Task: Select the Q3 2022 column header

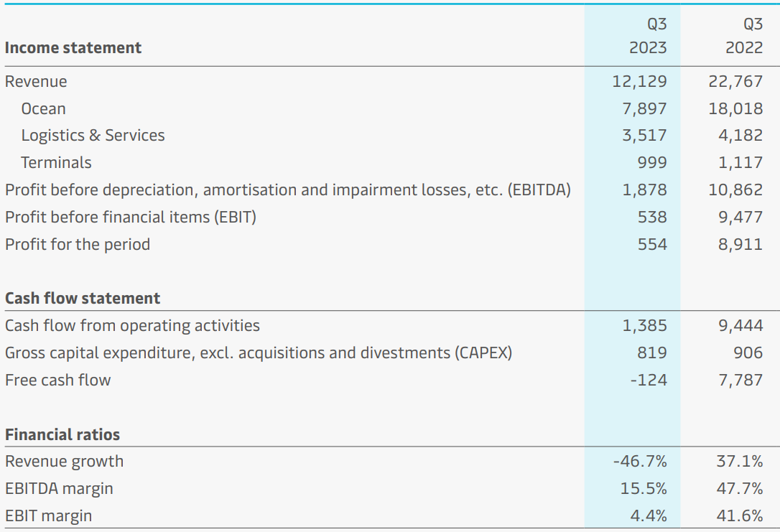Action: tap(744, 36)
